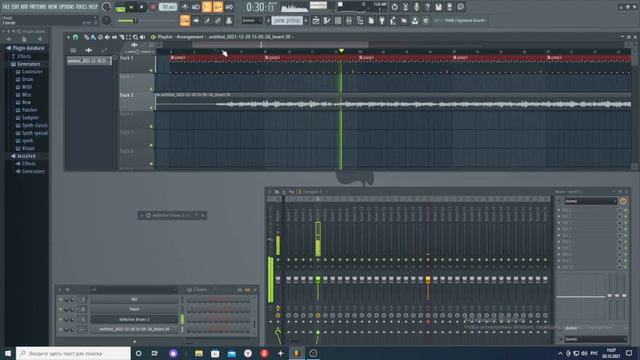Select the Playlist select tool

click(x=129, y=37)
